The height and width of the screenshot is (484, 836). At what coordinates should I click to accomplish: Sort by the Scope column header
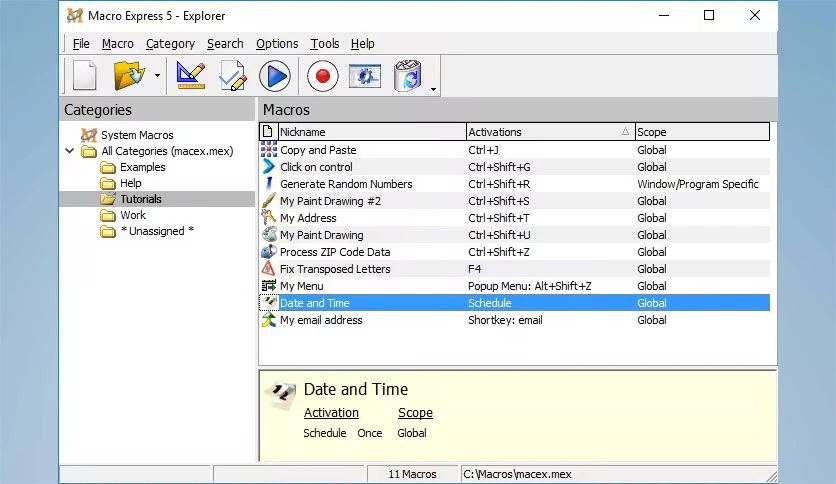click(x=702, y=132)
